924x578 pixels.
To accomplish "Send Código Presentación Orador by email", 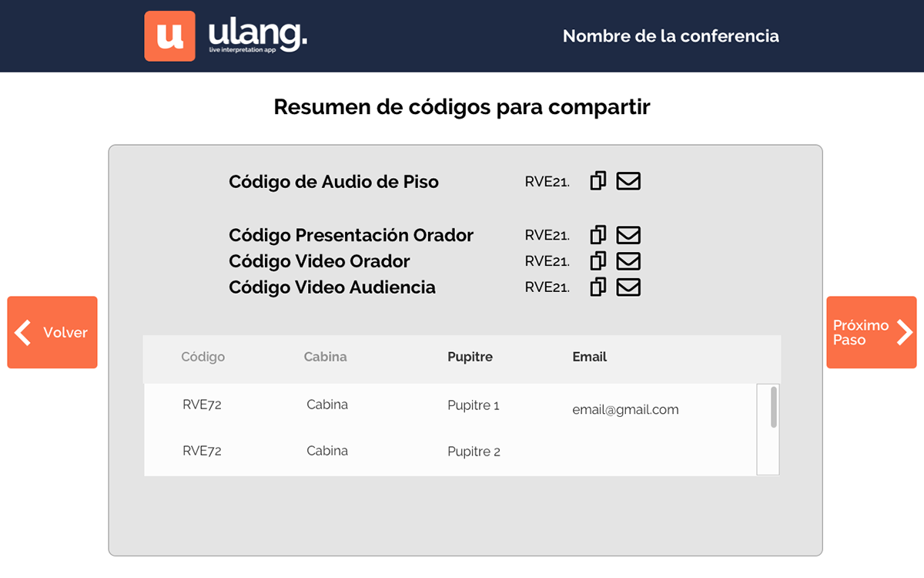I will pyautogui.click(x=628, y=235).
